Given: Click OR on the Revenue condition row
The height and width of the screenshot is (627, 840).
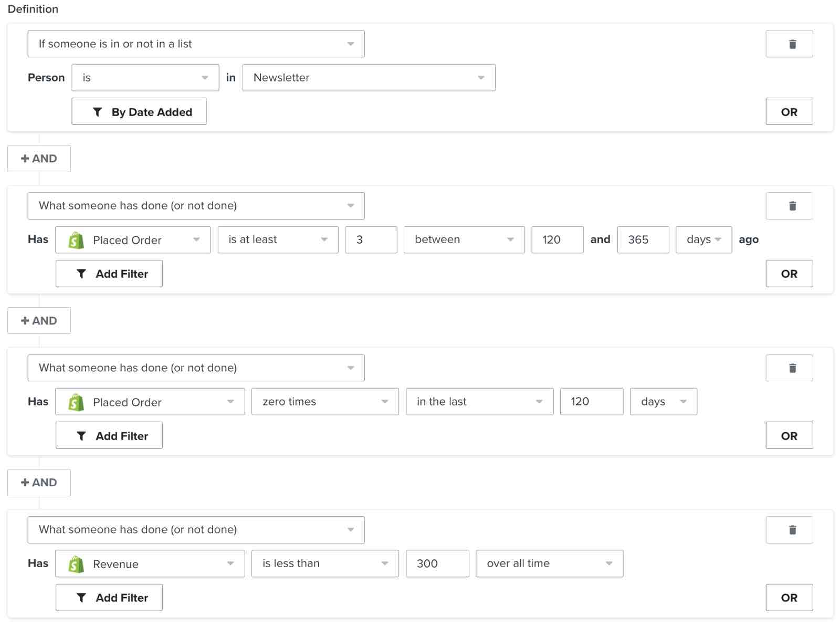Looking at the screenshot, I should [x=789, y=597].
